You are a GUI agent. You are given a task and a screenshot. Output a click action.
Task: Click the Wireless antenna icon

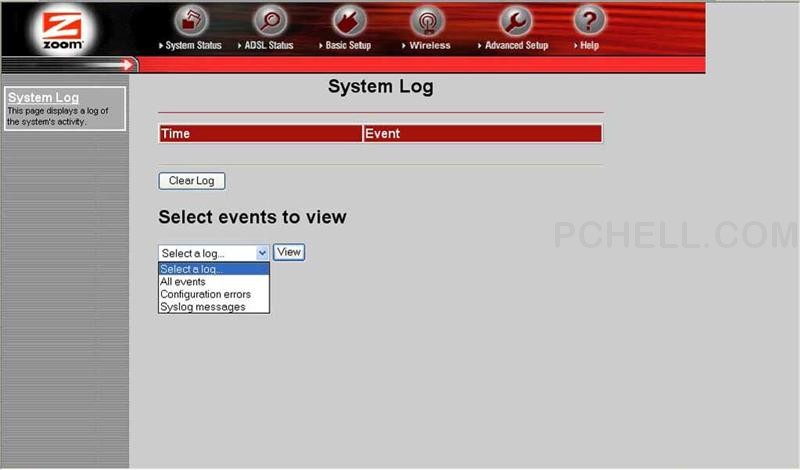(x=428, y=20)
